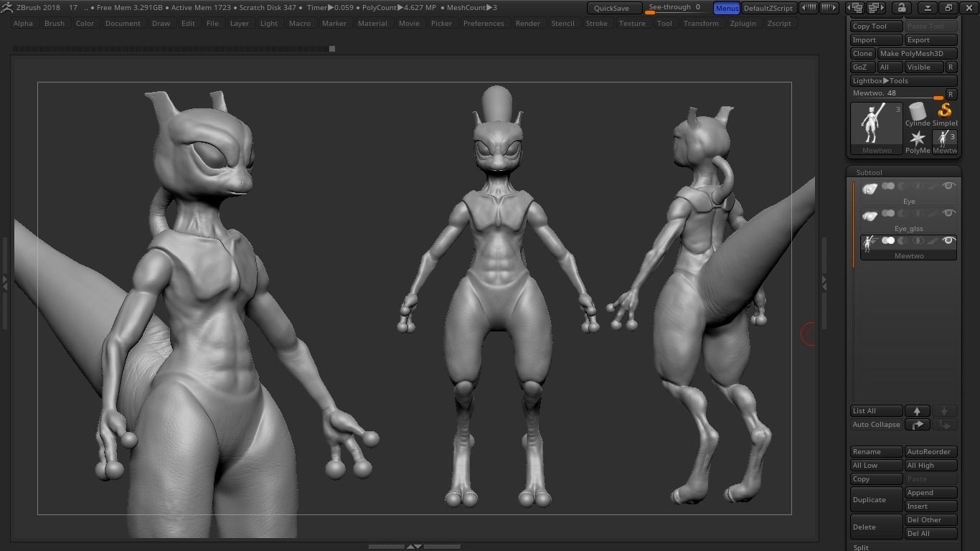
Task: Expand the Split section header
Action: [861, 547]
